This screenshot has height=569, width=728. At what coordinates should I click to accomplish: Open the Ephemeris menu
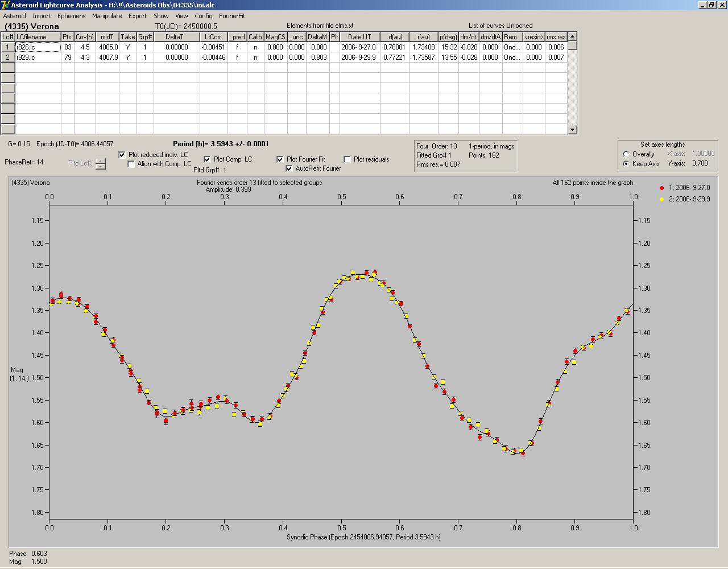tap(72, 16)
